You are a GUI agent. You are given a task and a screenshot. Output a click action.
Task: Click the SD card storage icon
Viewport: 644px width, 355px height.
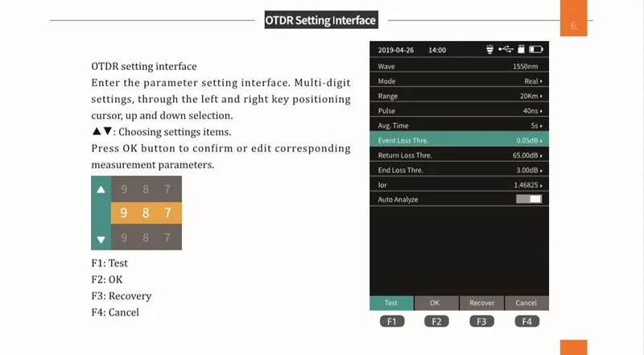click(x=521, y=49)
